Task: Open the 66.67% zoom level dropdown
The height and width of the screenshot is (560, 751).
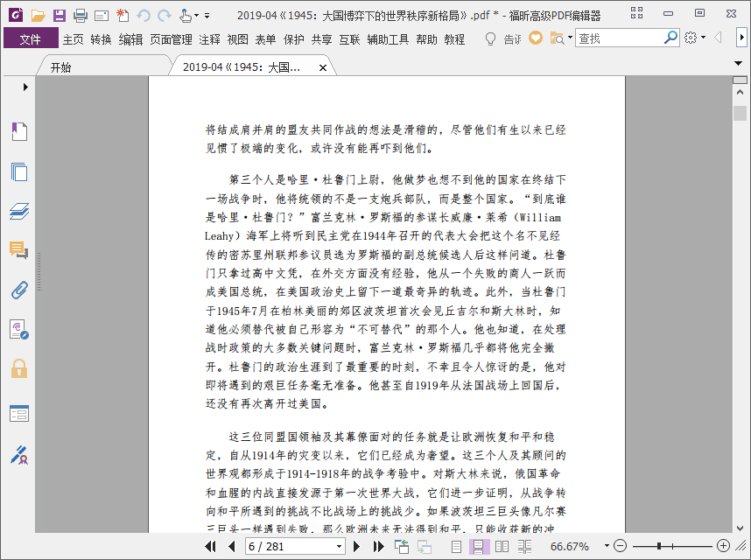Action: point(607,546)
